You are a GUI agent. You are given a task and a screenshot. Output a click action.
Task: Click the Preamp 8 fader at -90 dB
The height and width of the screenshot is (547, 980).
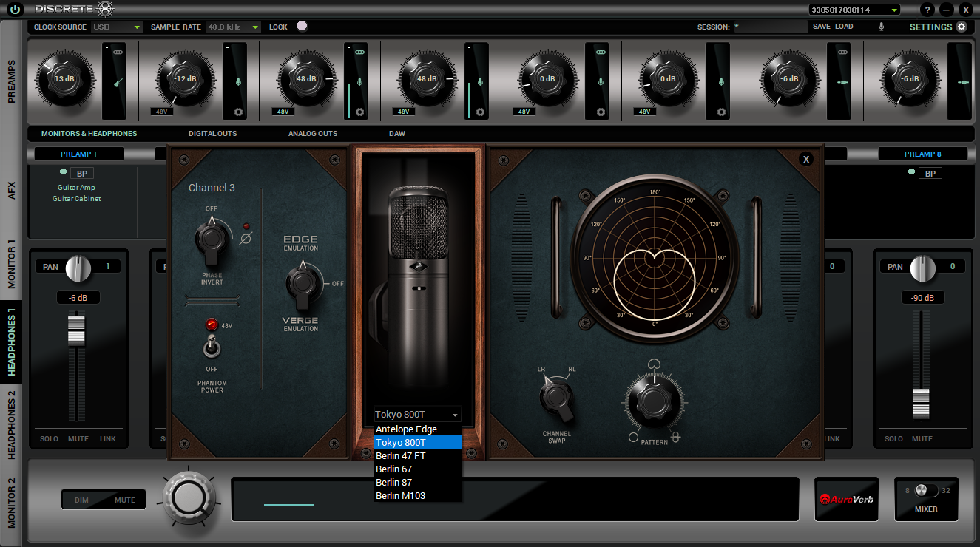point(921,403)
